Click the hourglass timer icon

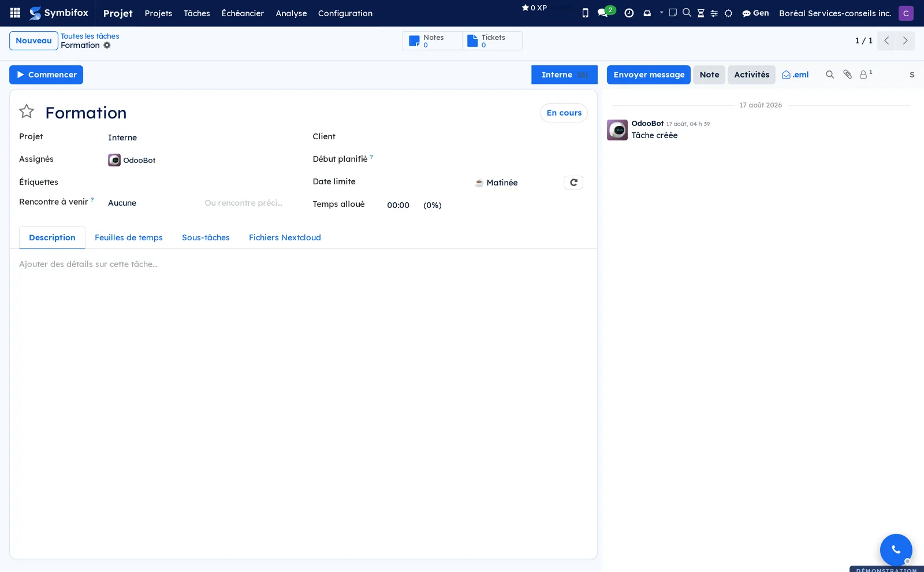701,13
